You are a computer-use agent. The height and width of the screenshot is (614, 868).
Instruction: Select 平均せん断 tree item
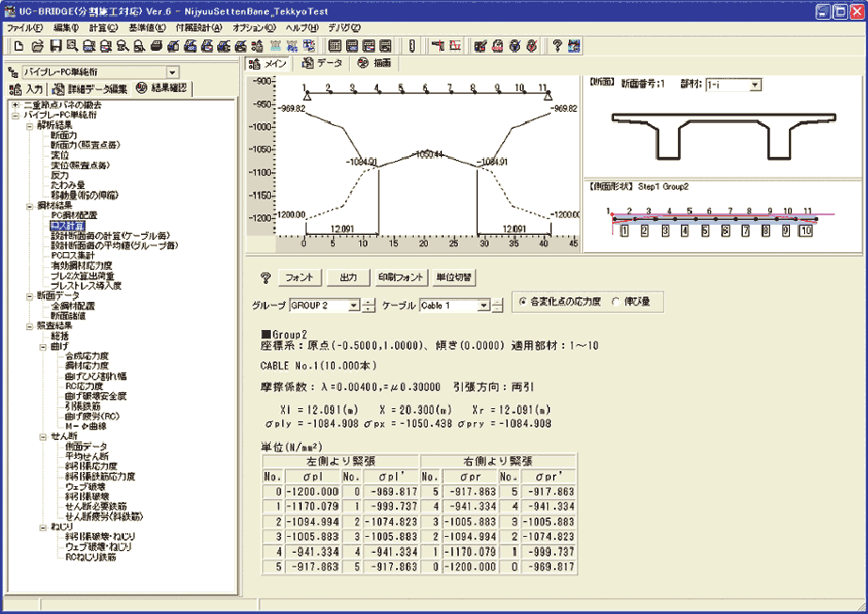pyautogui.click(x=87, y=457)
